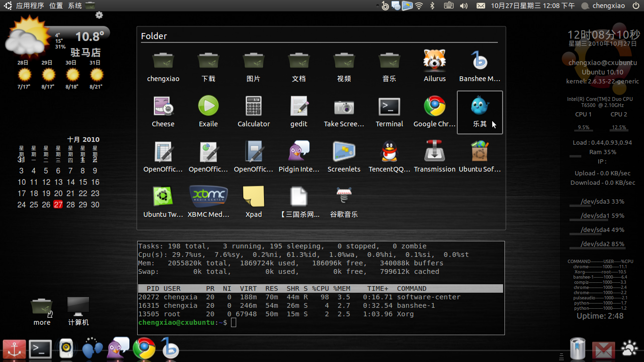The height and width of the screenshot is (362, 644).
Task: Click the 驻马店 weather location
Action: (86, 52)
